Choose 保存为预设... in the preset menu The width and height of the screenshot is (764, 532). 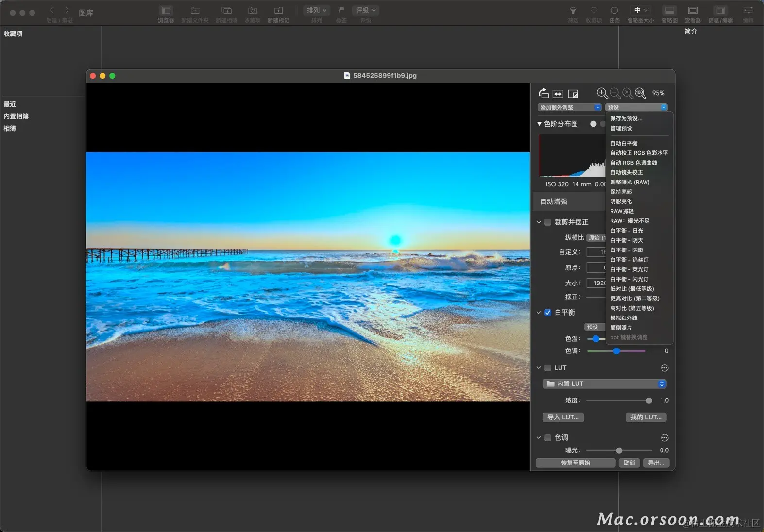point(626,118)
